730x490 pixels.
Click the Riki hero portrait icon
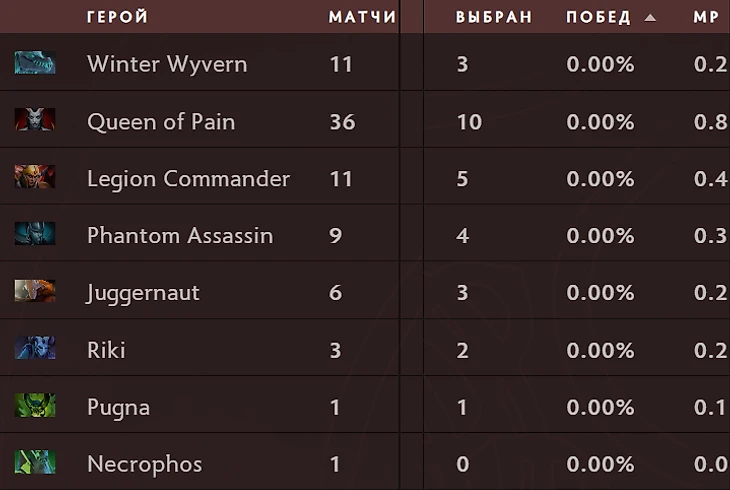point(35,348)
